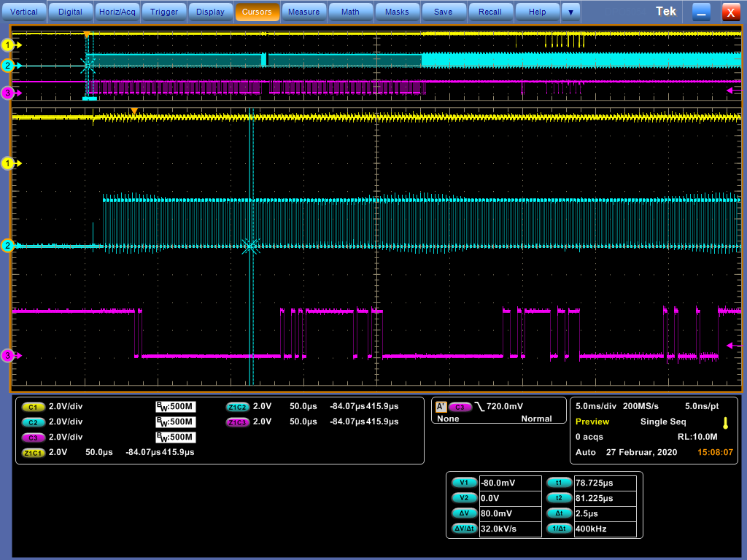Click the yellow thermometer status icon
The width and height of the screenshot is (747, 560).
click(x=725, y=422)
